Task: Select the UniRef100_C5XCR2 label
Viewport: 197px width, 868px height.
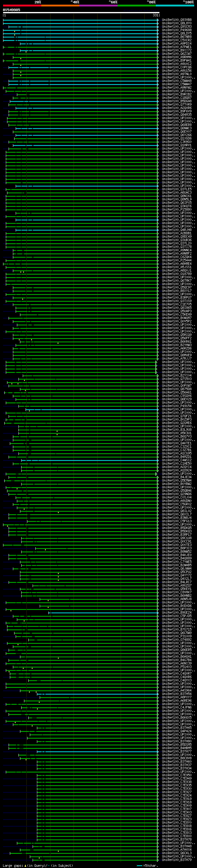Action: coord(177,40)
